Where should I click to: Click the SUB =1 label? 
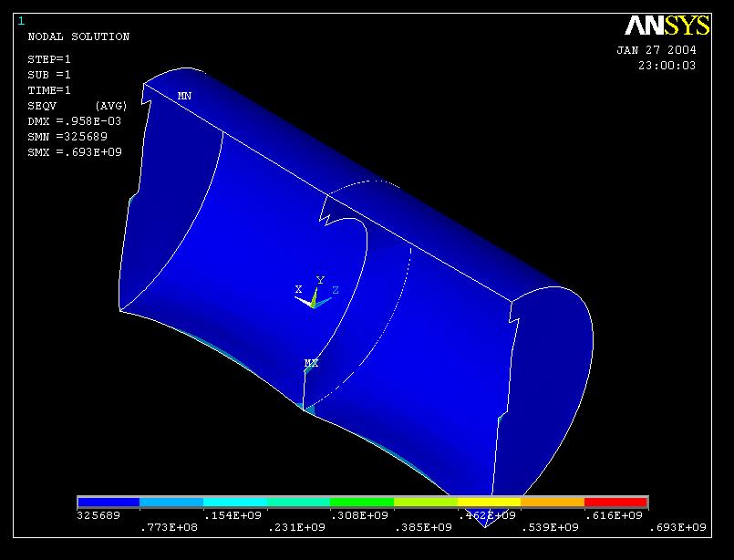(49, 75)
